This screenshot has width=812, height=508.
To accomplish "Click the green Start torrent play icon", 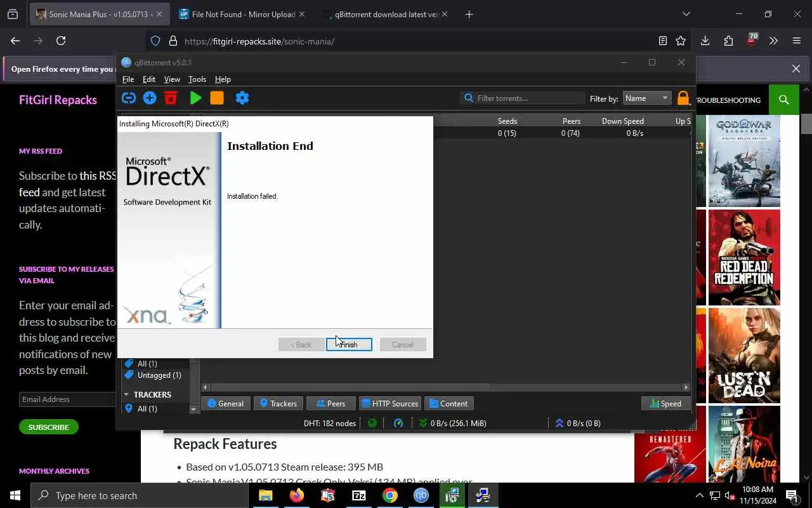I will [x=196, y=98].
